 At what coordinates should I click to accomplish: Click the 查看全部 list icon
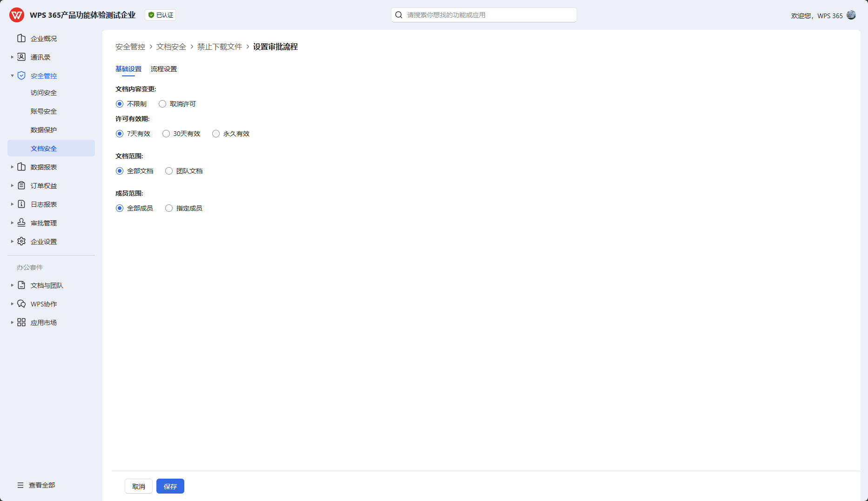point(20,485)
